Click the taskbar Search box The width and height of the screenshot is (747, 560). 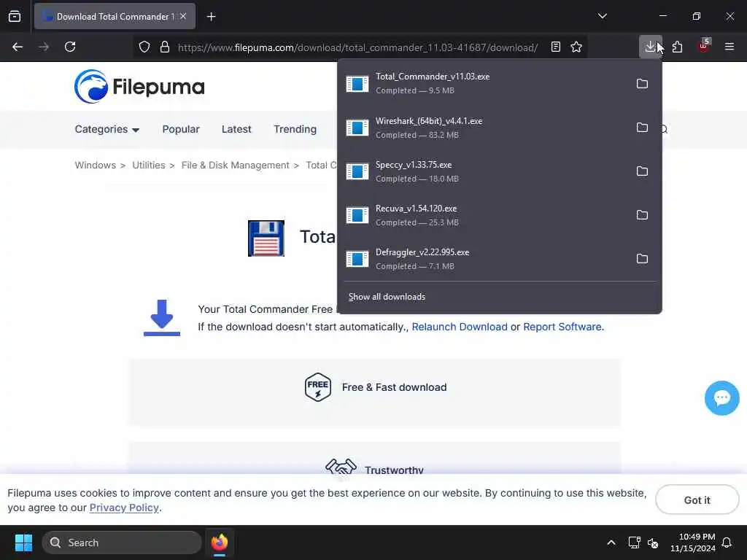[122, 542]
